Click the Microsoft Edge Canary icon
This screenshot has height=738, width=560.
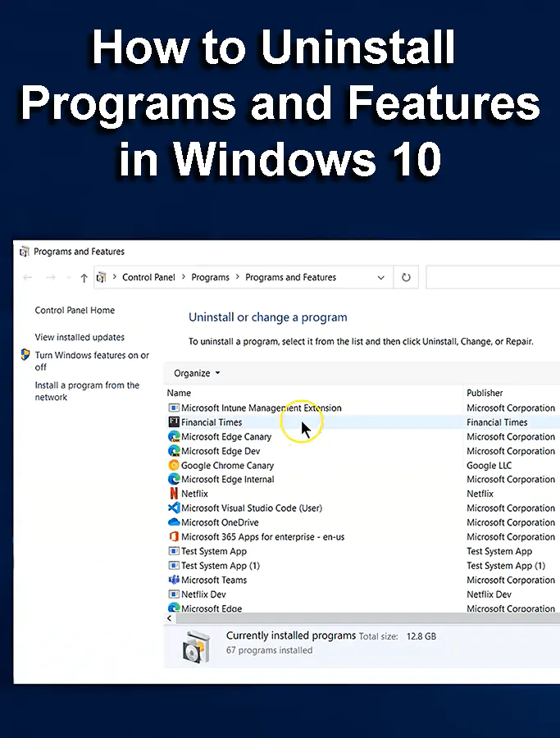pyautogui.click(x=174, y=436)
